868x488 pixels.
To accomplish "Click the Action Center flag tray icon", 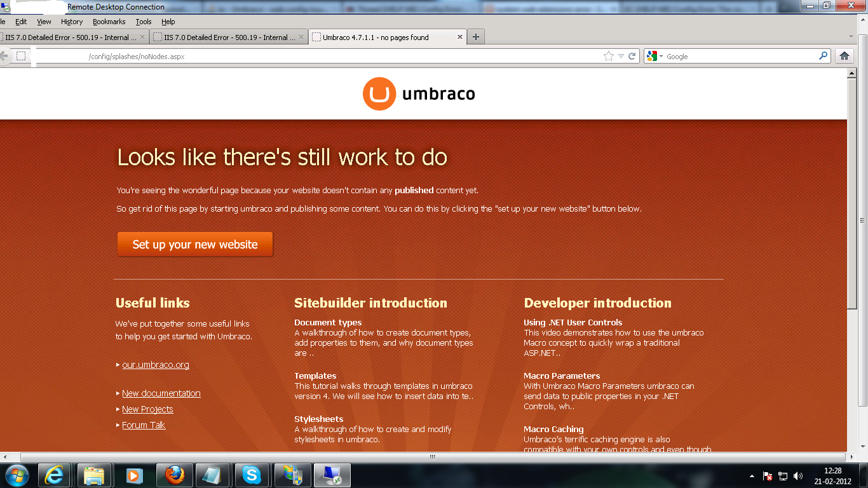I will (767, 475).
